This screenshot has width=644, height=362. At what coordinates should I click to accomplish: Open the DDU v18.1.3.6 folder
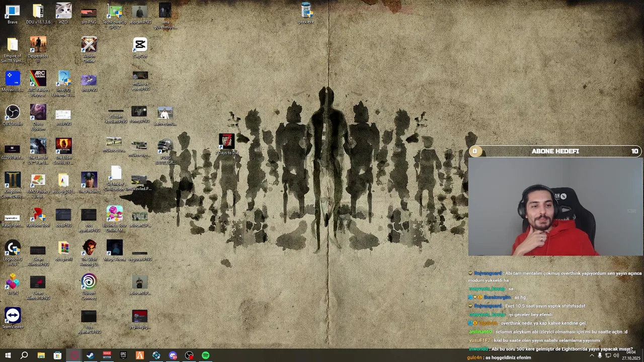[38, 14]
